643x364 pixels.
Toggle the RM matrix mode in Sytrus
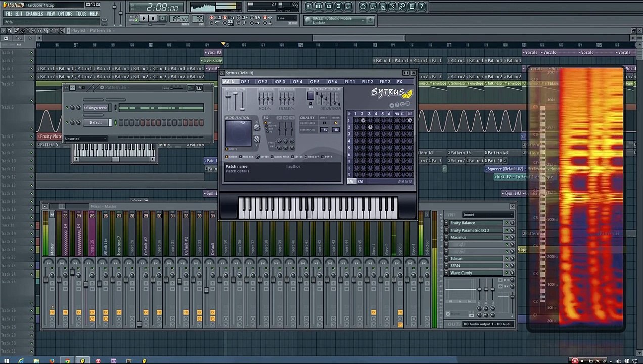point(360,181)
